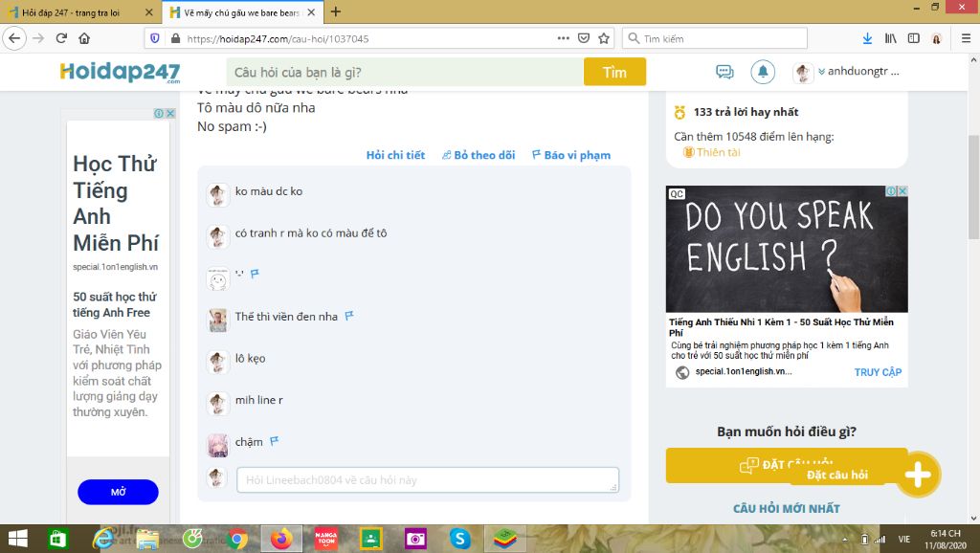The image size is (980, 553).
Task: Report question via 'Báo vi phạm'
Action: tap(571, 155)
